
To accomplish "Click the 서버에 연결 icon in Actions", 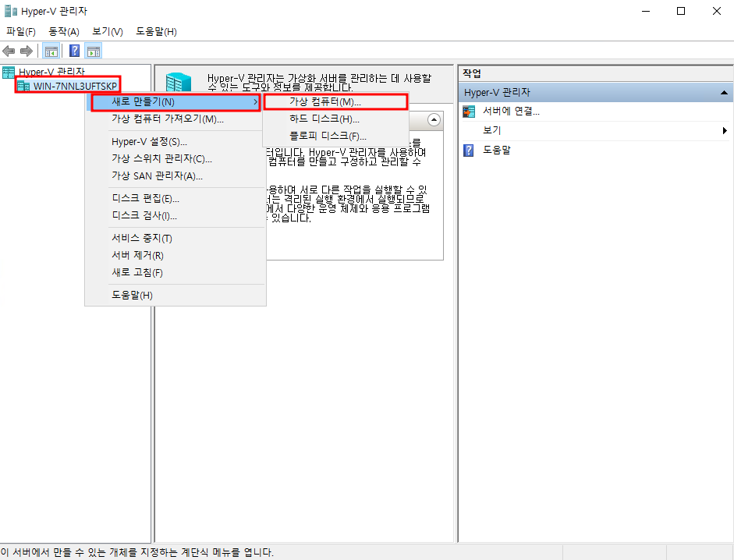I will pos(469,112).
